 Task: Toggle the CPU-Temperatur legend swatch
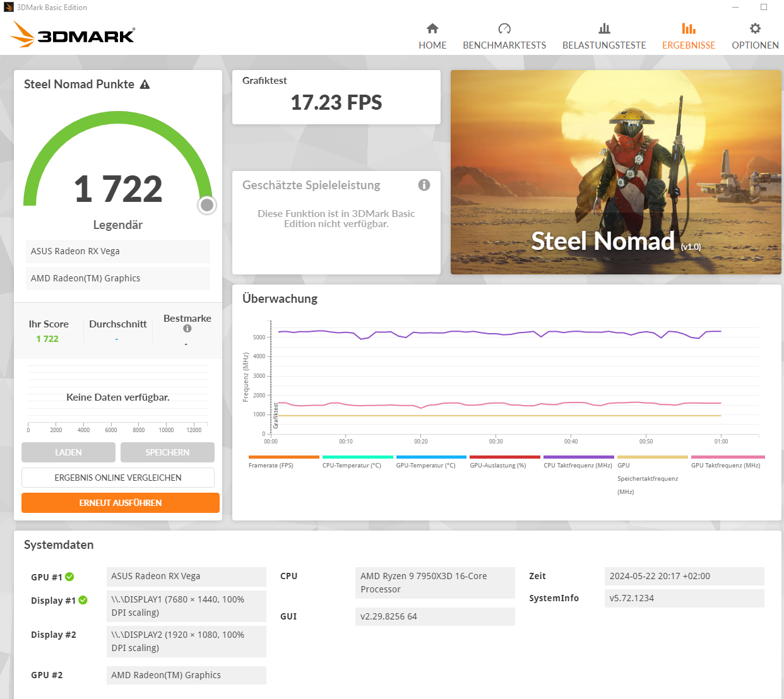click(x=358, y=457)
